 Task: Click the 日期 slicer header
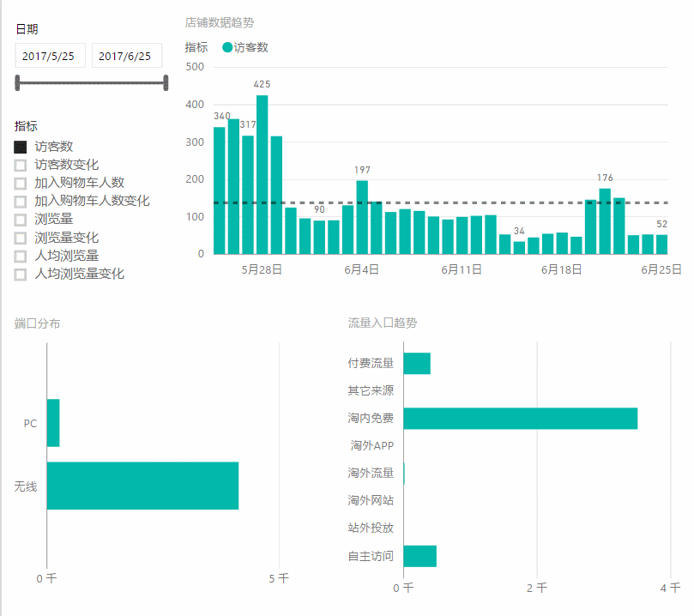[x=27, y=29]
